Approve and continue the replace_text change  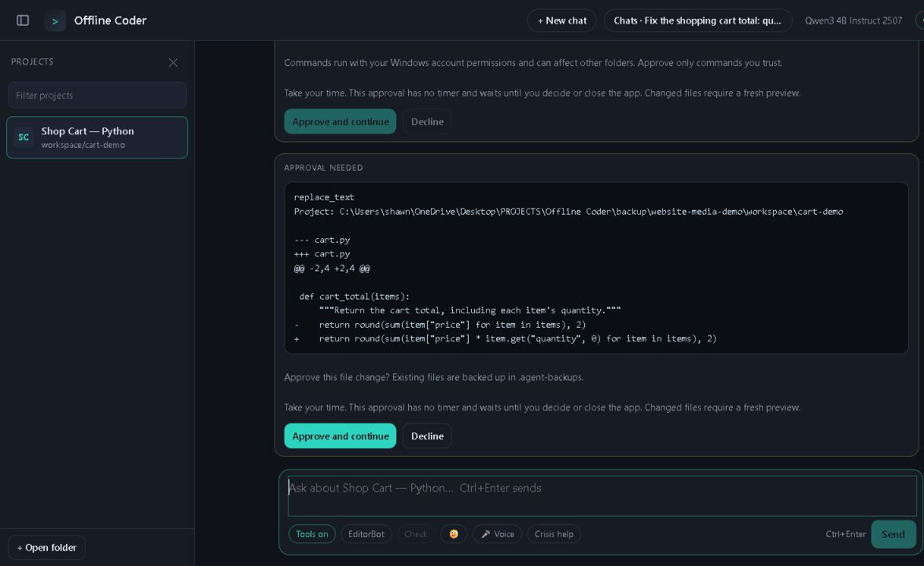tap(340, 436)
